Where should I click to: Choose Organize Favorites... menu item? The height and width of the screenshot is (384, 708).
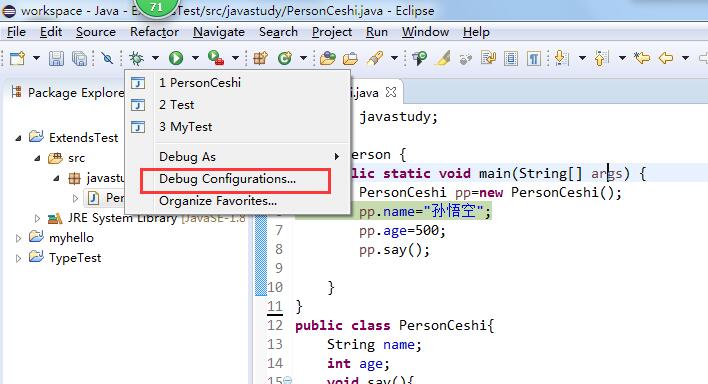click(237, 201)
